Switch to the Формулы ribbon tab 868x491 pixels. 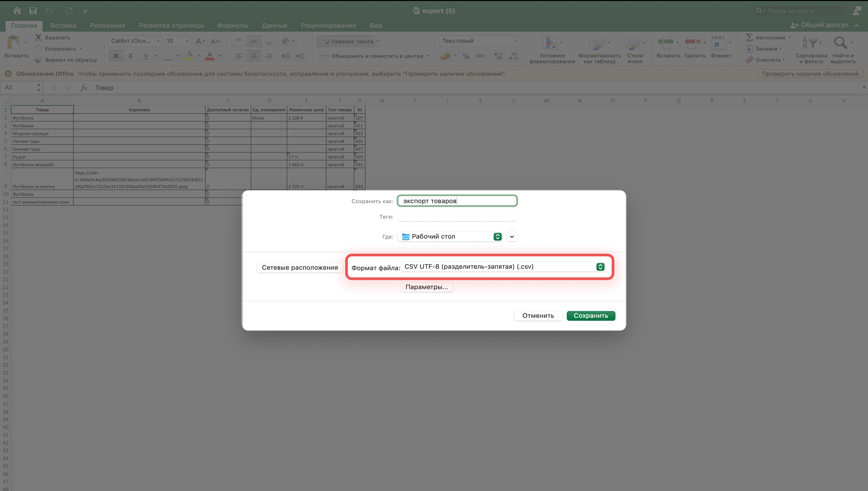pyautogui.click(x=233, y=26)
